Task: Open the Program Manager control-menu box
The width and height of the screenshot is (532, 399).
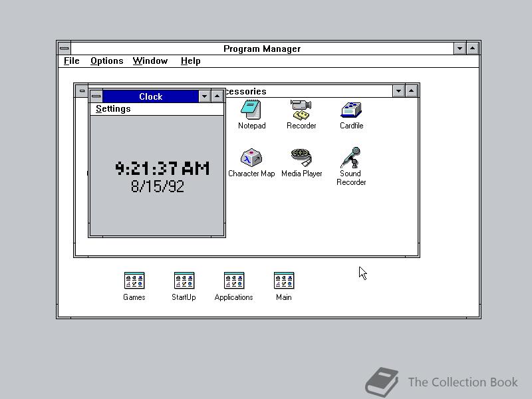Action: (65, 49)
